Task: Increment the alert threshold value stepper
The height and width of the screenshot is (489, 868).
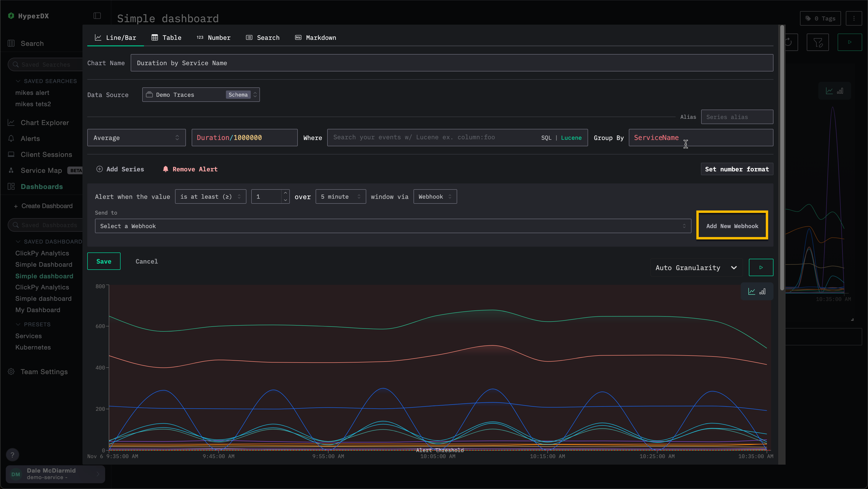Action: (x=285, y=193)
